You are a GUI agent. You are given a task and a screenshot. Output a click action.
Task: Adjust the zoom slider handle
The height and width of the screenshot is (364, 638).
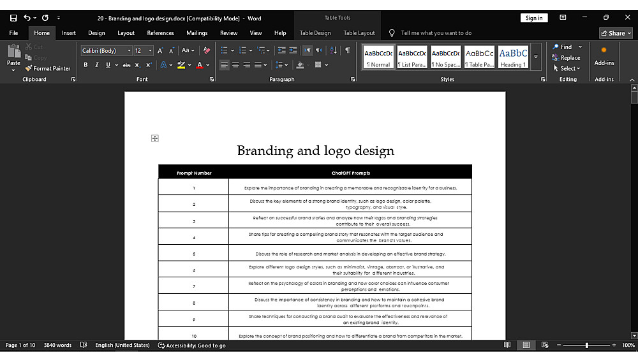[x=586, y=345]
